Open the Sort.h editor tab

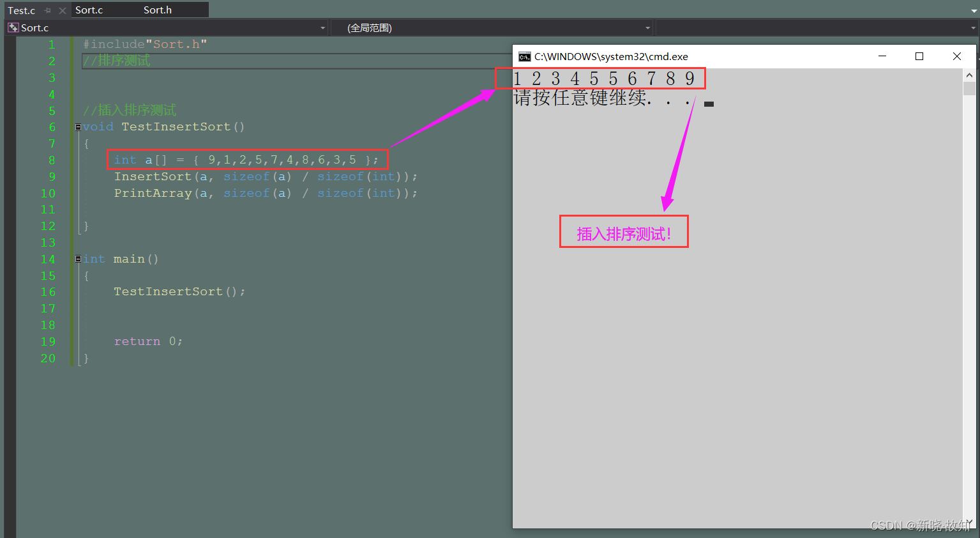(x=158, y=10)
